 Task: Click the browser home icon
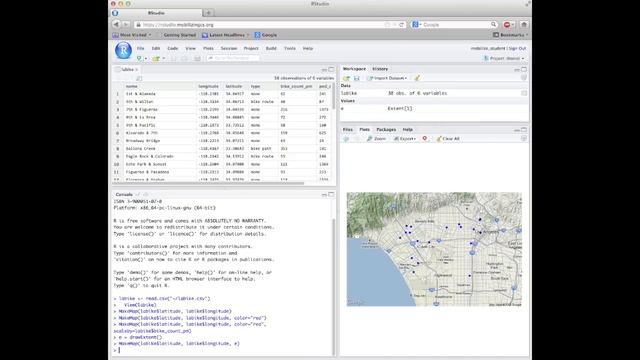524,24
